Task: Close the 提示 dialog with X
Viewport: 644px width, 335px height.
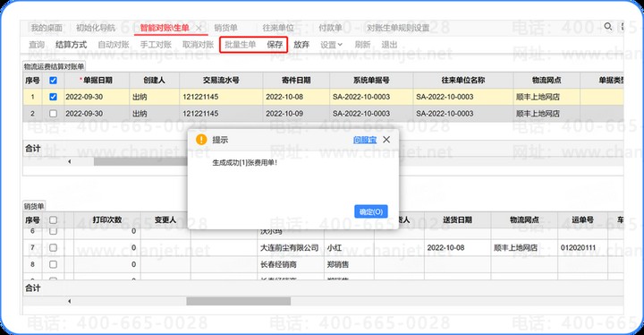Action: coord(386,140)
